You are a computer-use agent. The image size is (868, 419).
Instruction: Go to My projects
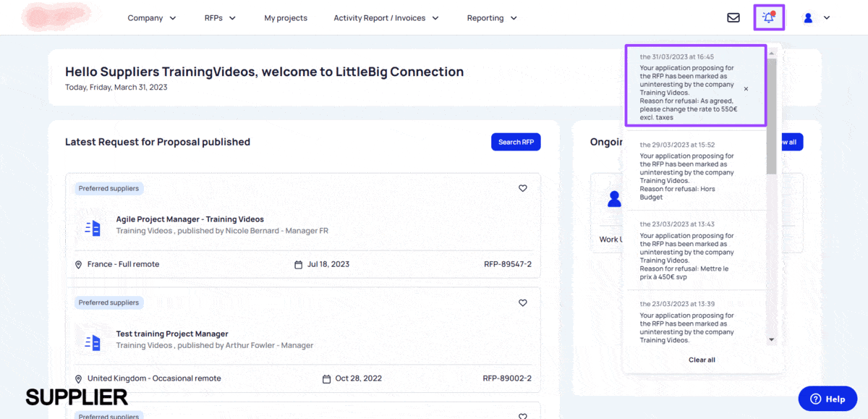[x=286, y=18]
